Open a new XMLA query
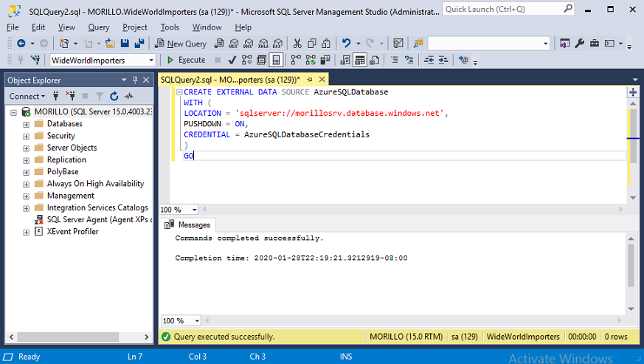The image size is (644, 364). pos(263,43)
